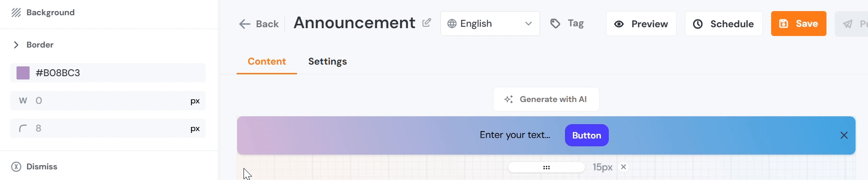Click the corner radius input field
The width and height of the screenshot is (868, 180).
pyautogui.click(x=108, y=128)
